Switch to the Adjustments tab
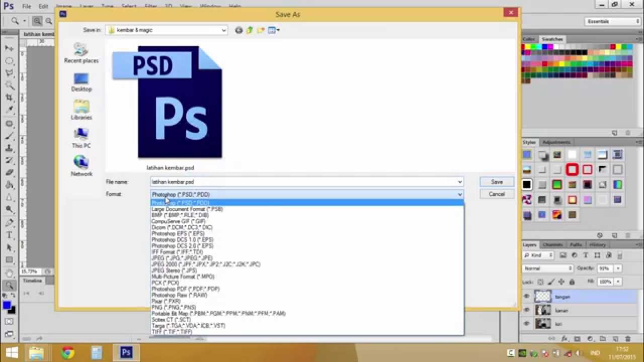644x362 pixels. (x=556, y=142)
